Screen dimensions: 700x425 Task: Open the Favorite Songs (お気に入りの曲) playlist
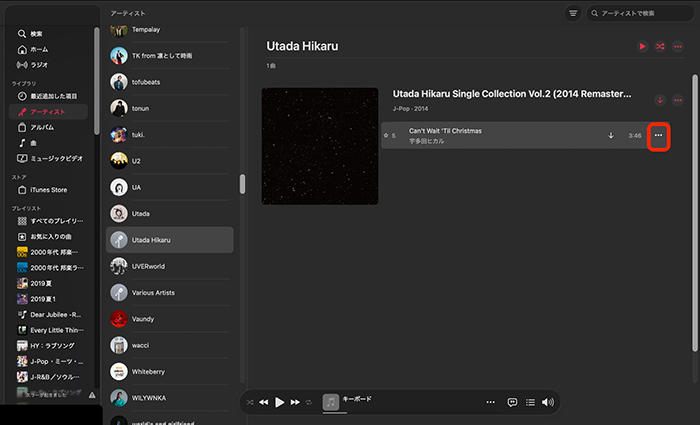pyautogui.click(x=48, y=237)
